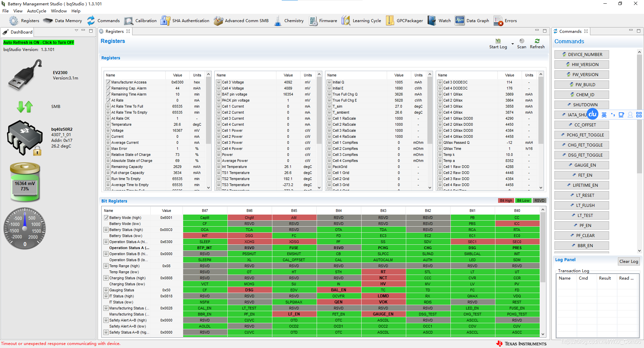Open the Chemistry tool

tap(289, 21)
